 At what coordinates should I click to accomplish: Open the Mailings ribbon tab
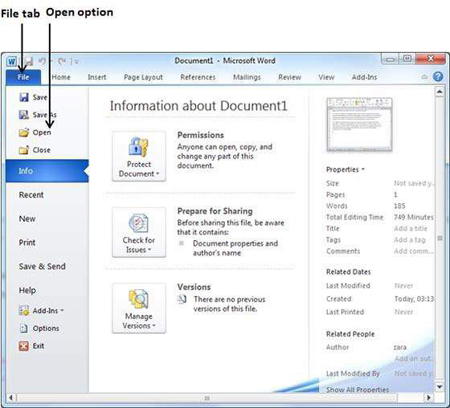247,77
